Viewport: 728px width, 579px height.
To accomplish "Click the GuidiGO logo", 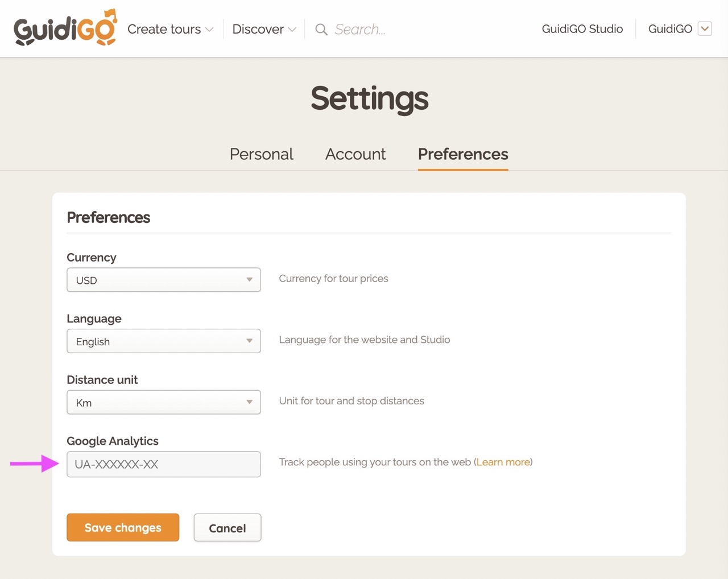I will 65,28.
